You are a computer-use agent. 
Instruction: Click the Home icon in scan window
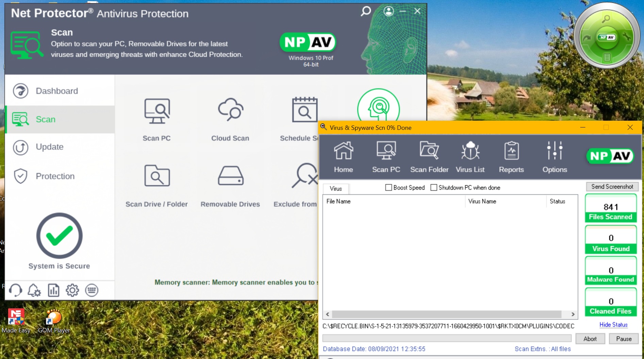(343, 156)
